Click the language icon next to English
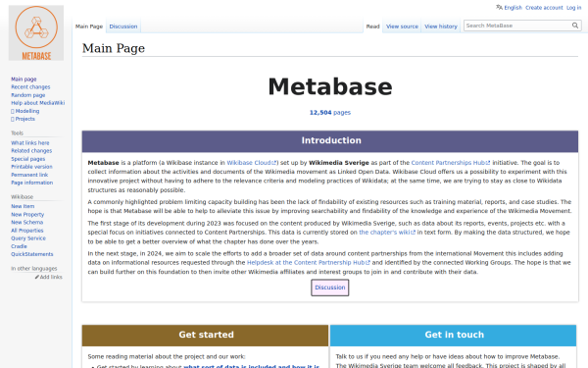 click(x=499, y=7)
